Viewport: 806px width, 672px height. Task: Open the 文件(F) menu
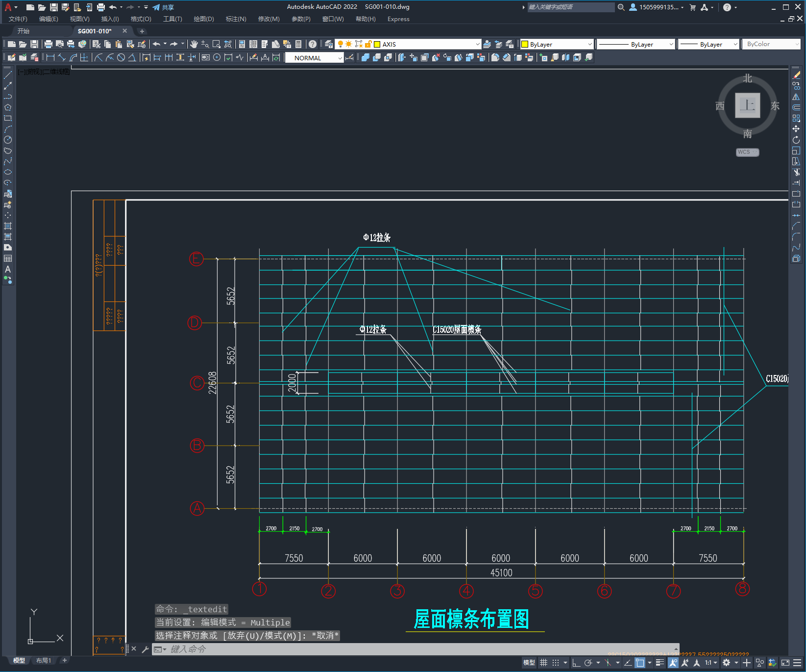[x=18, y=19]
